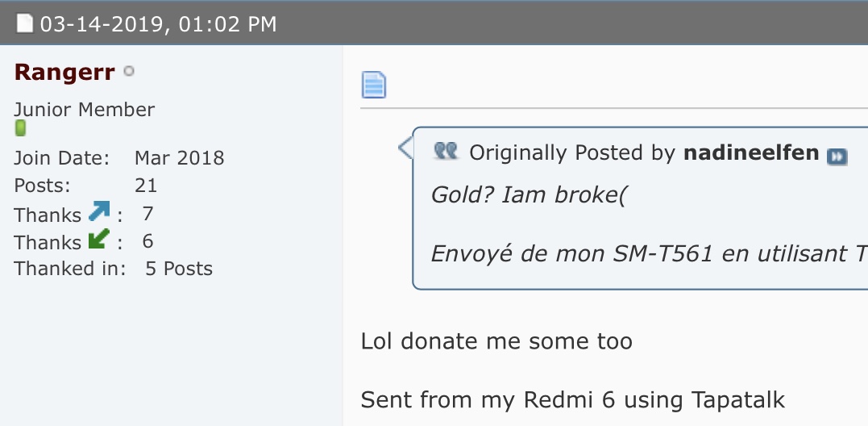Click the blue Thanks given arrow icon
This screenshot has width=868, height=426.
[x=99, y=211]
